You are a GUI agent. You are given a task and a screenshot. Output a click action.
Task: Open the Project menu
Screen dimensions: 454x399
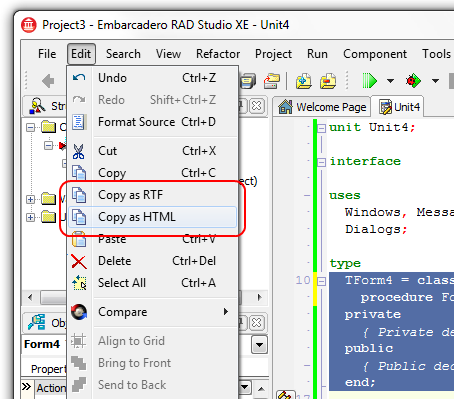[273, 54]
